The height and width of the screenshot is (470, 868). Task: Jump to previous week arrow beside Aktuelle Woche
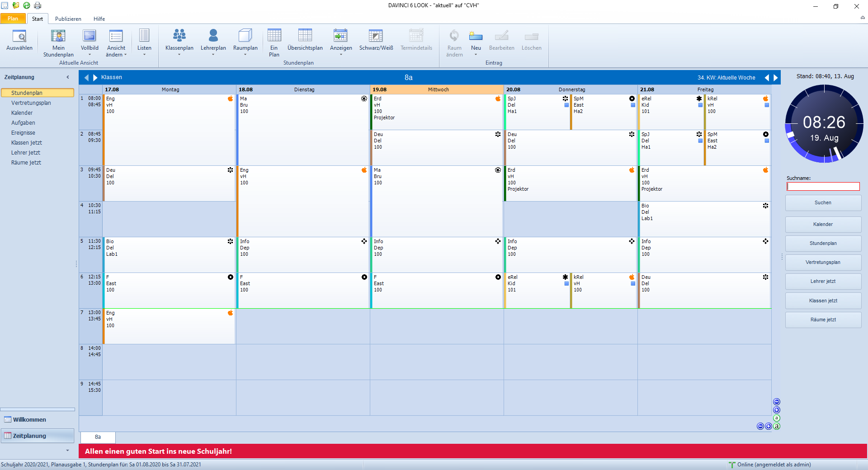click(767, 78)
